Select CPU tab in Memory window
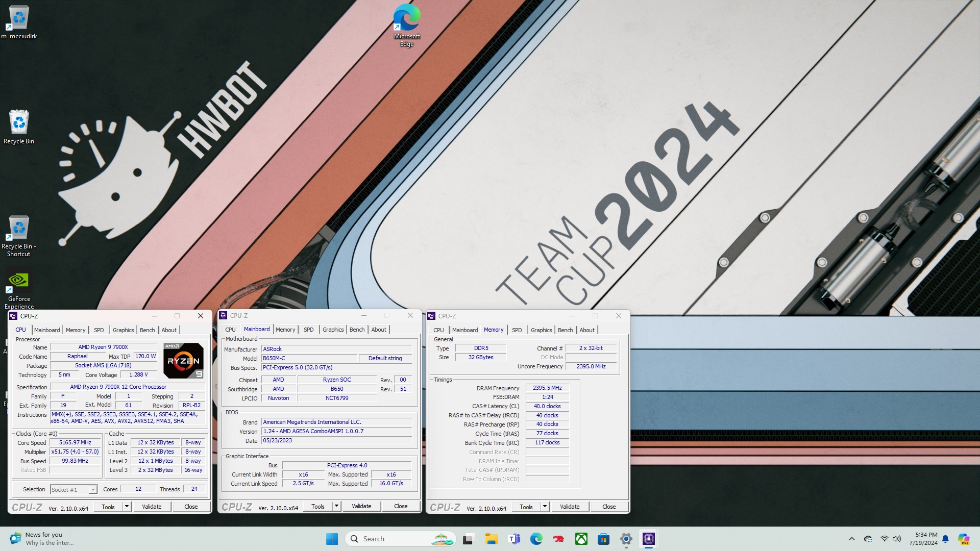The image size is (980, 551). [438, 330]
